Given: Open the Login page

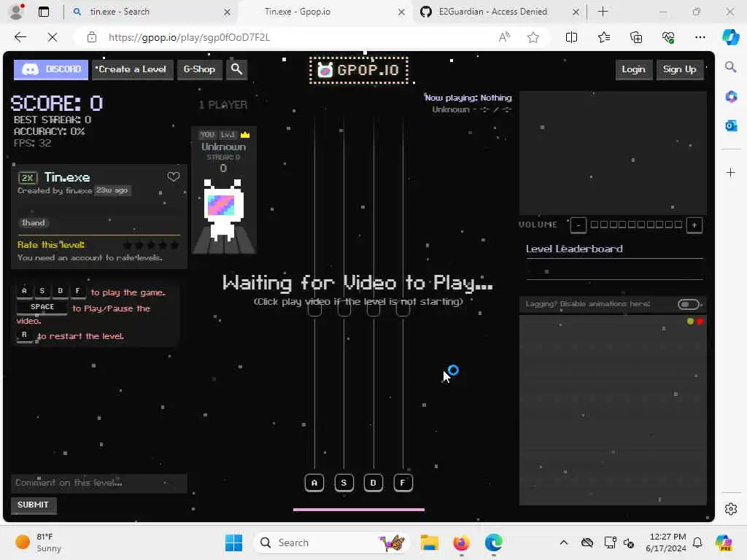Looking at the screenshot, I should [x=634, y=69].
